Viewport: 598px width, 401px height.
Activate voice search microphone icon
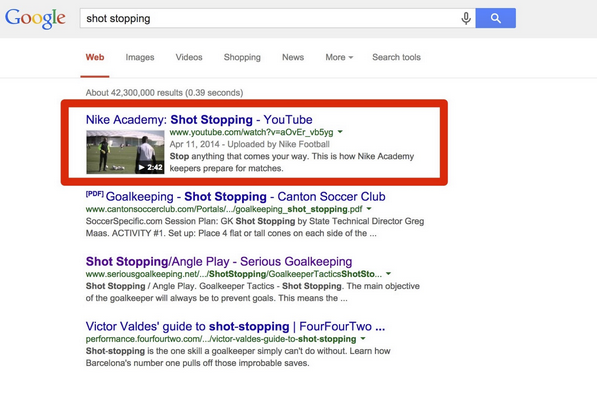click(466, 18)
